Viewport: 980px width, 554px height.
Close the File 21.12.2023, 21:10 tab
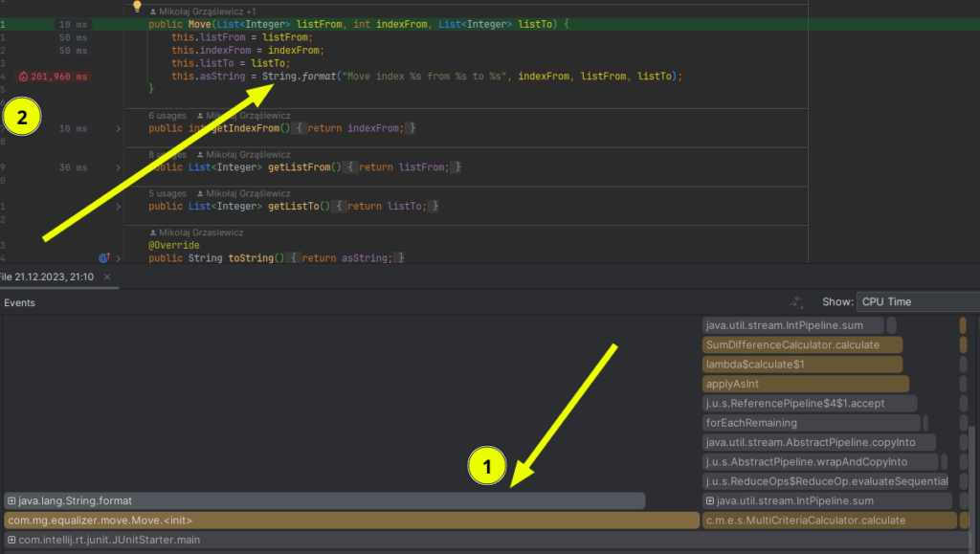pos(107,277)
